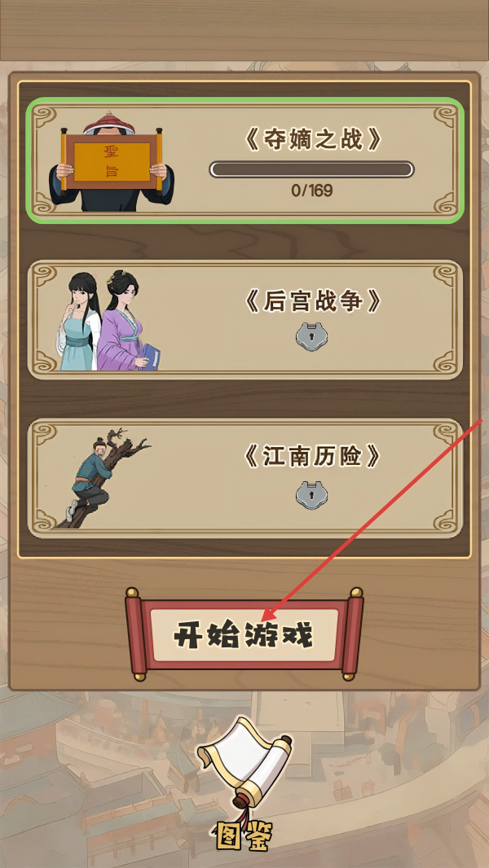Click the man climbing tree illustration
Viewport: 489px width, 868px height.
pyautogui.click(x=103, y=477)
